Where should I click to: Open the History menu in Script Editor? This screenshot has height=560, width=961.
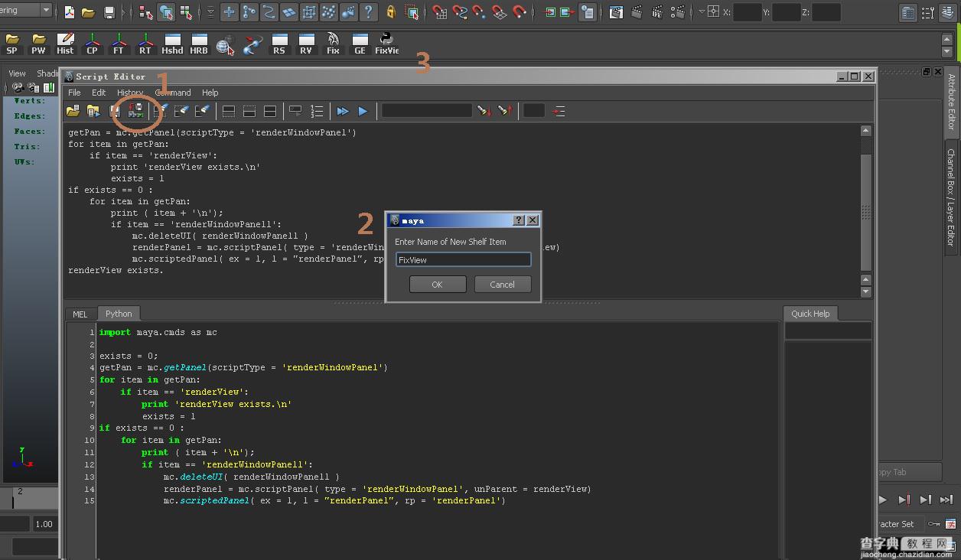coord(130,93)
